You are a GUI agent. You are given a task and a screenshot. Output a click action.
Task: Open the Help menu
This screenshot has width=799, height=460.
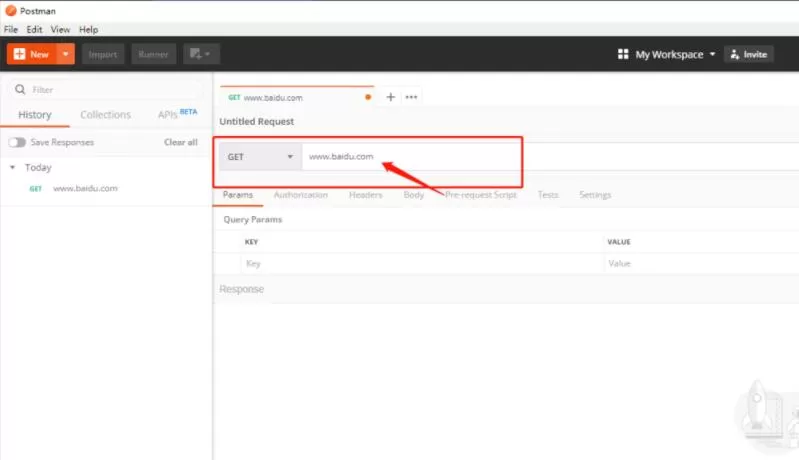(x=88, y=30)
